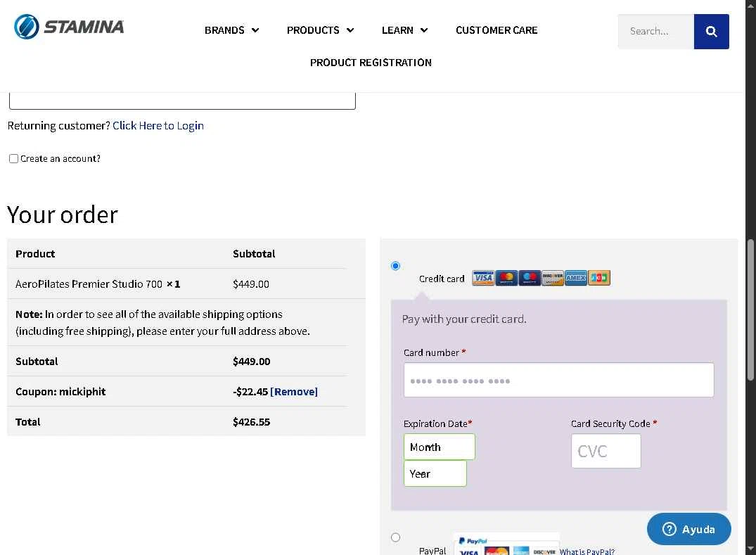Image resolution: width=756 pixels, height=555 pixels.
Task: Click the Your order heading
Action: coord(62,215)
